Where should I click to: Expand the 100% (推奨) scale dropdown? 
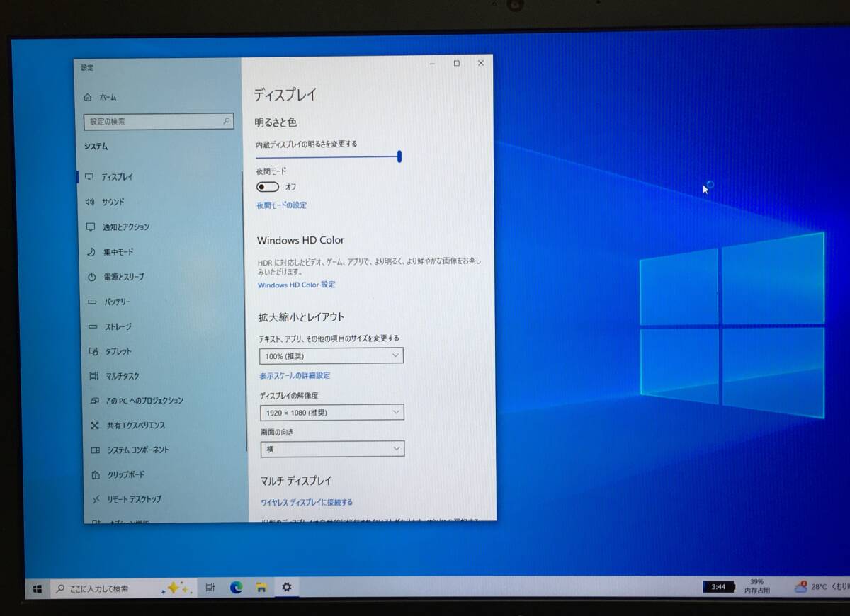(x=331, y=355)
